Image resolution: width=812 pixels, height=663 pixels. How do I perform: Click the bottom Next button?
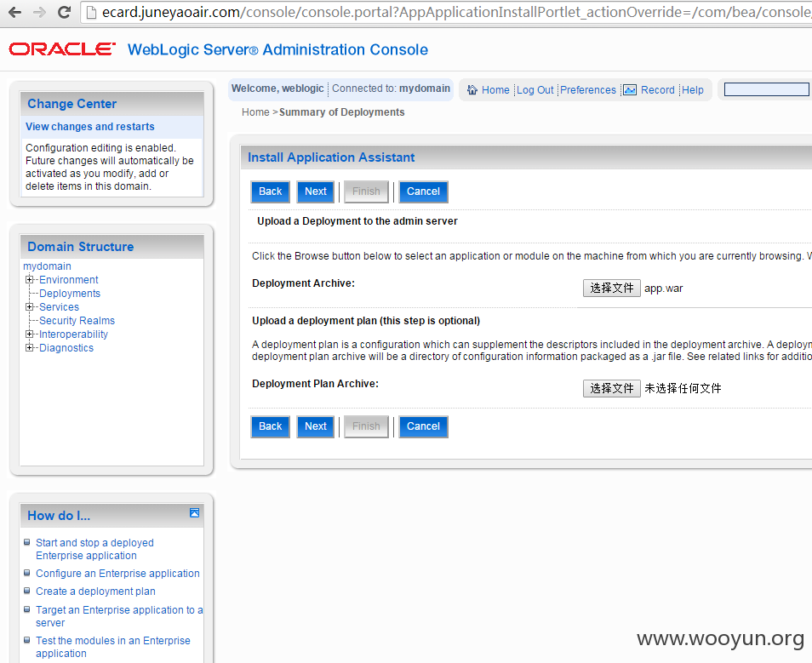316,426
